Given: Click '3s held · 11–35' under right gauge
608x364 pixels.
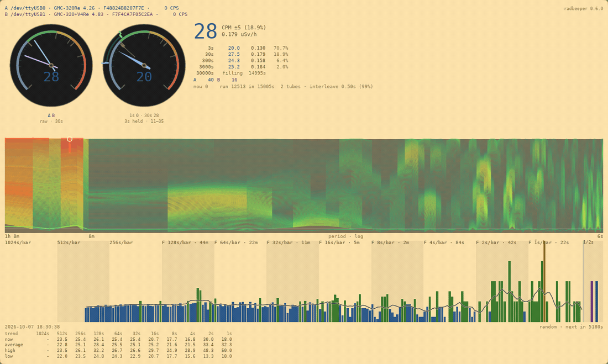Looking at the screenshot, I should (144, 122).
